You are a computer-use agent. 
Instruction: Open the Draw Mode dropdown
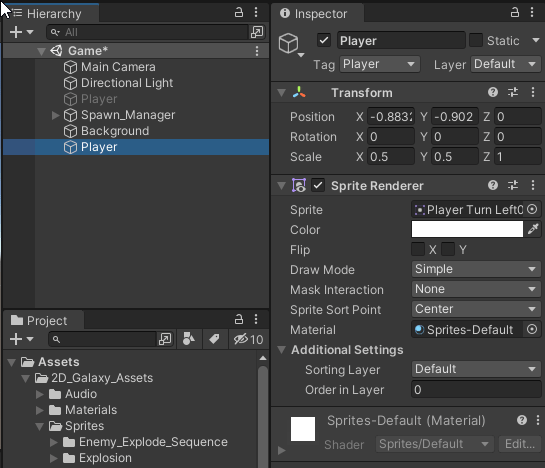(476, 269)
